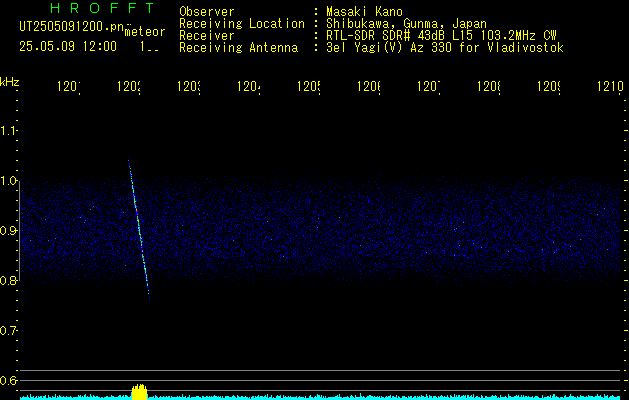The height and width of the screenshot is (400, 629).
Task: Click the 1207 time axis marker
Action: tap(429, 86)
